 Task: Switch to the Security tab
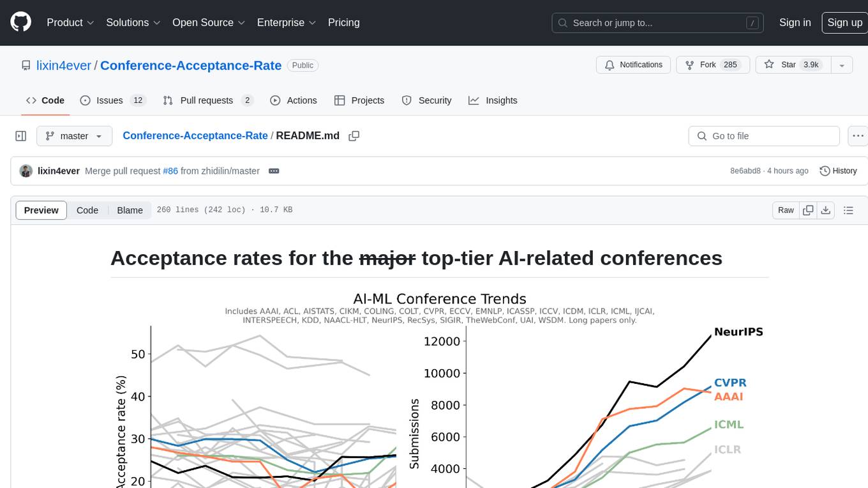pyautogui.click(x=426, y=100)
